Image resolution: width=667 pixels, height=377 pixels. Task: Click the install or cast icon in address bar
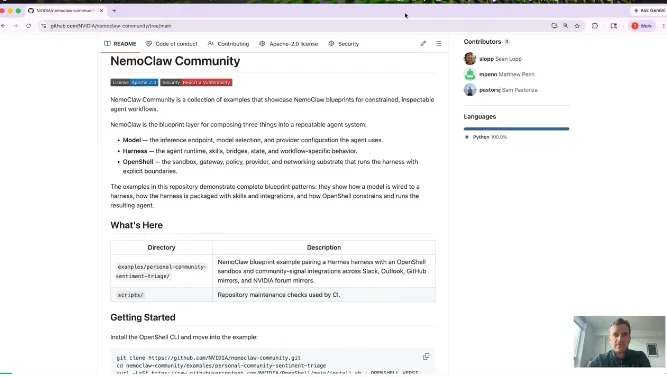pyautogui.click(x=554, y=26)
